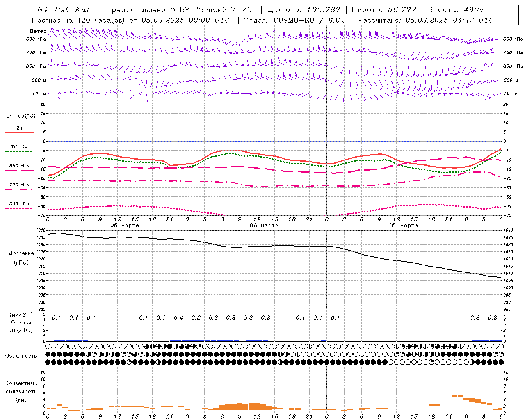
Task: Click the 'Облачность' cloud cover label
Action: [x=21, y=356]
